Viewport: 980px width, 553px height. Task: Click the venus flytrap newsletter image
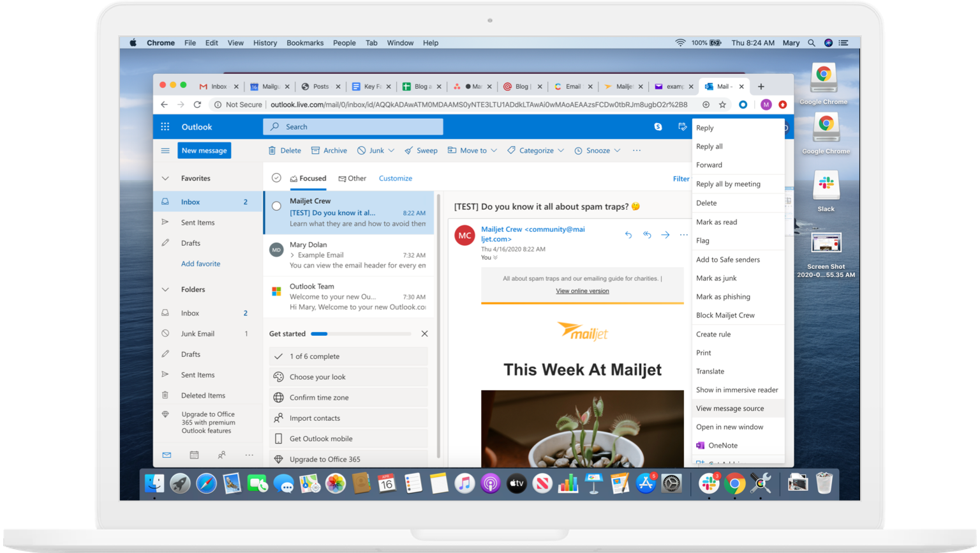583,428
